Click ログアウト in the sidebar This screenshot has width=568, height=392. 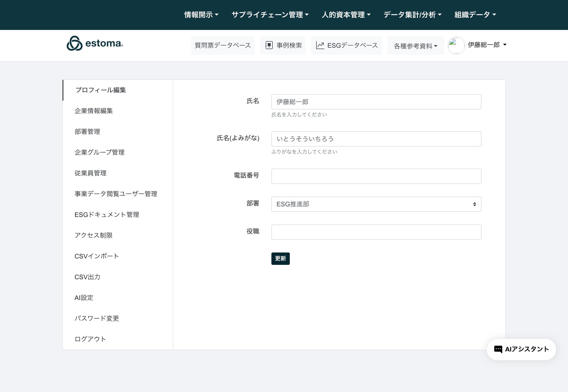click(x=90, y=339)
